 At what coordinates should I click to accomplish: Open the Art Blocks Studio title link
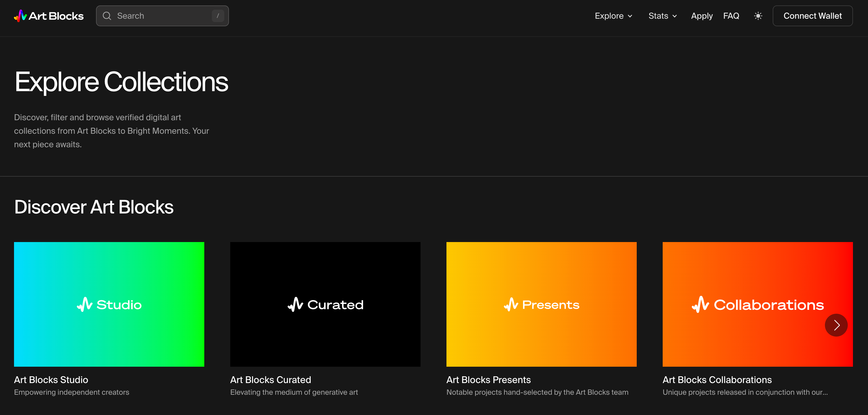(x=51, y=380)
